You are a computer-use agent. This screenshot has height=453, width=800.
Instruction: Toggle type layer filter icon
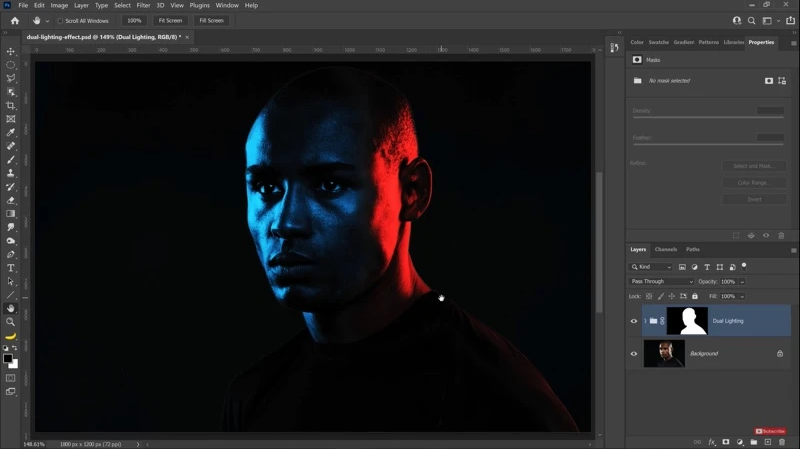coord(707,267)
